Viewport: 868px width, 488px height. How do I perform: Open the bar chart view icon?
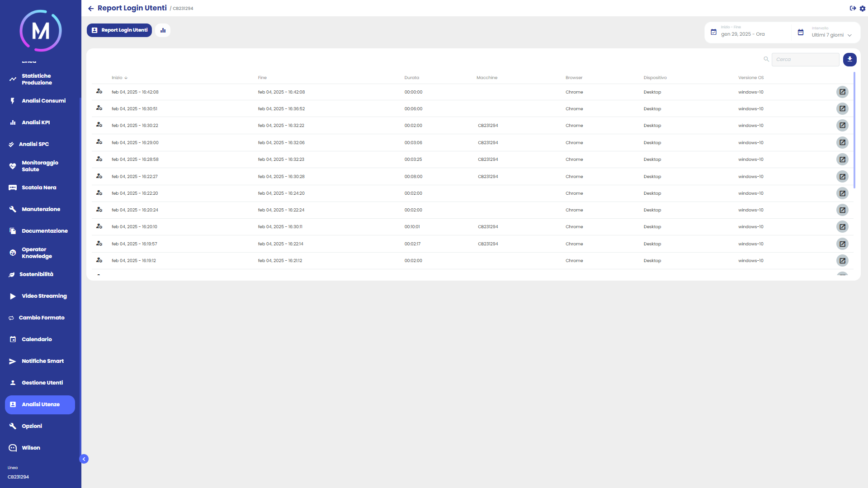[163, 30]
